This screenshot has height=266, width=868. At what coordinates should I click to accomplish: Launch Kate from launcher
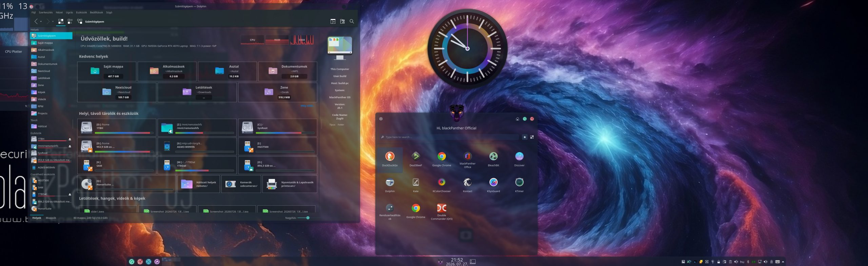click(x=416, y=185)
